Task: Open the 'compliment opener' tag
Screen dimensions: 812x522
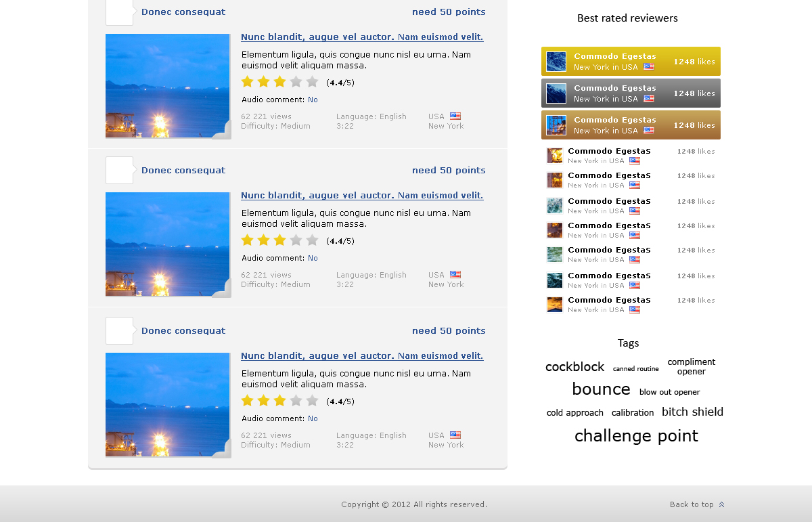Action: pos(692,367)
